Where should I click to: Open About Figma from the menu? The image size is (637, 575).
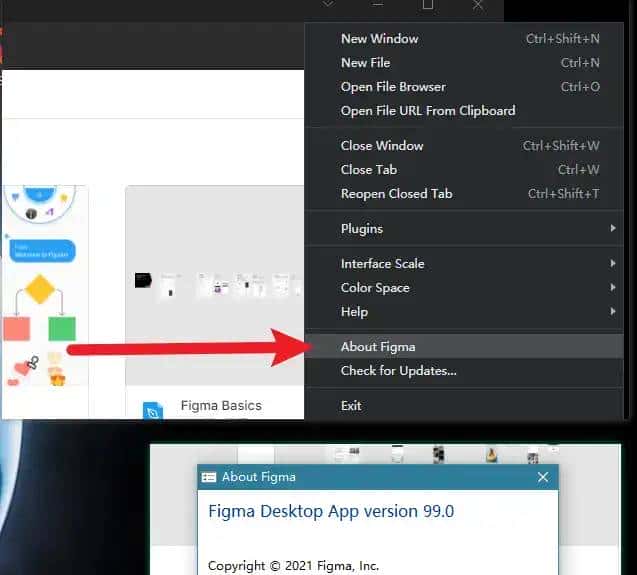click(x=464, y=347)
